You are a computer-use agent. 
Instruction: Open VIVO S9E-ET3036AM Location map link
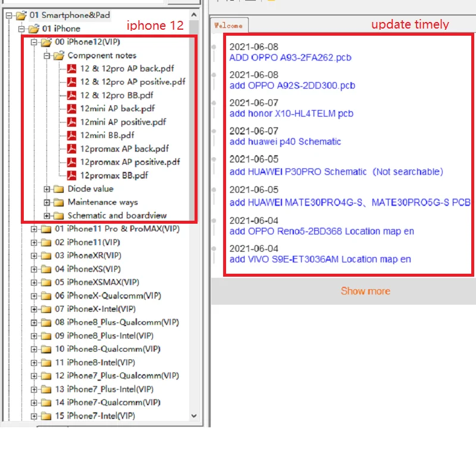(x=320, y=259)
